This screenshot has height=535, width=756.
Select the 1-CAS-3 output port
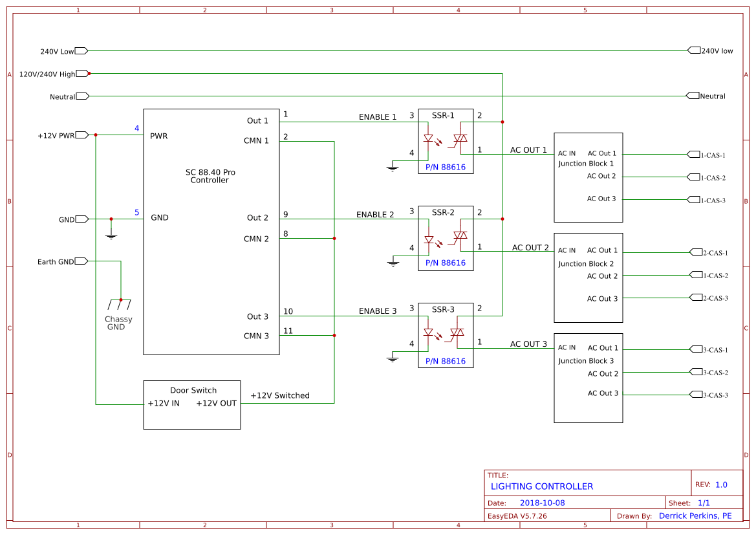tap(693, 199)
